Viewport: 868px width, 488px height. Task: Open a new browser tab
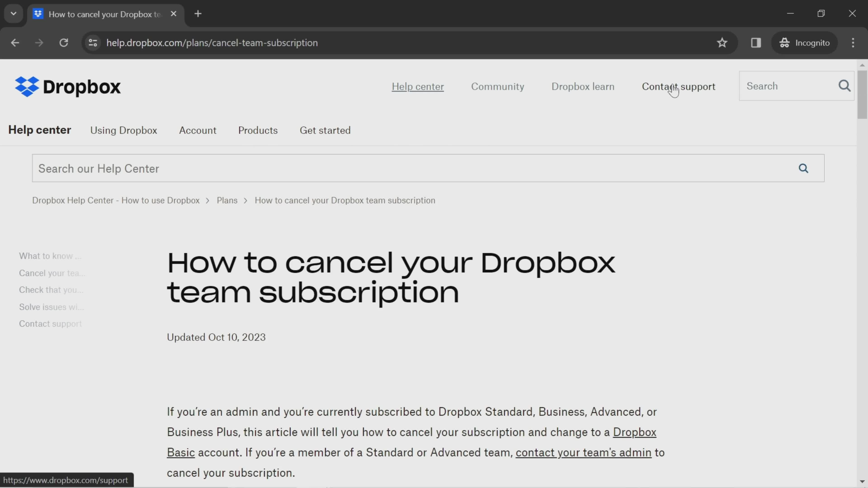tap(198, 14)
